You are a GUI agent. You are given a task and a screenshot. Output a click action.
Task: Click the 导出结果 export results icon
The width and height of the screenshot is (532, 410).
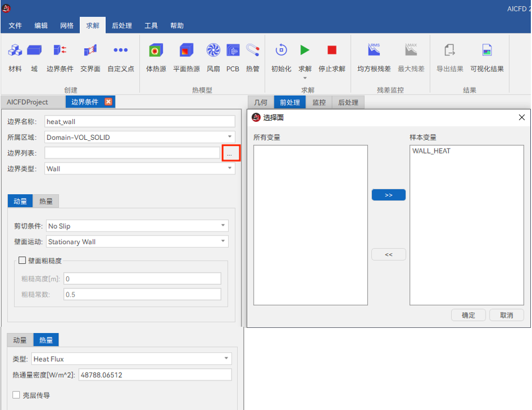(x=449, y=50)
